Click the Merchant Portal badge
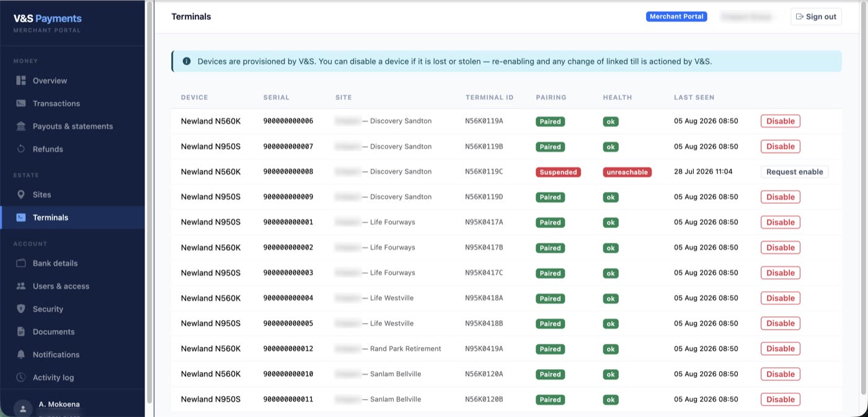Image resolution: width=868 pixels, height=417 pixels. pyautogui.click(x=676, y=17)
